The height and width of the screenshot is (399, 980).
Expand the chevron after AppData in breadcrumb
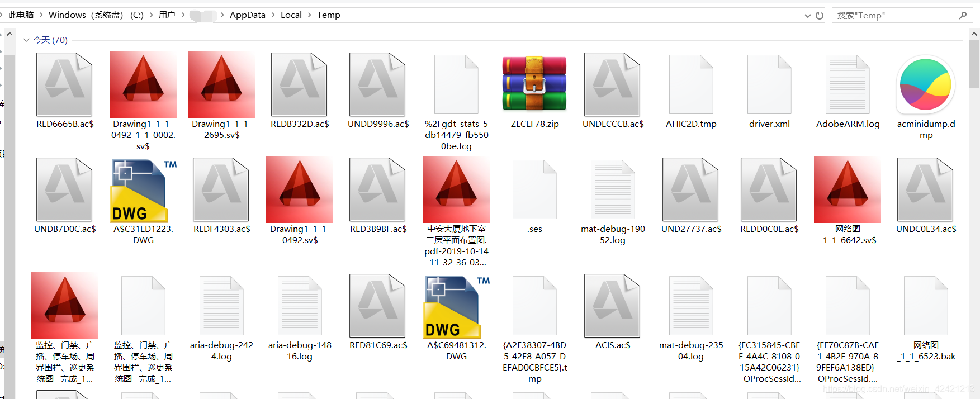tap(273, 15)
